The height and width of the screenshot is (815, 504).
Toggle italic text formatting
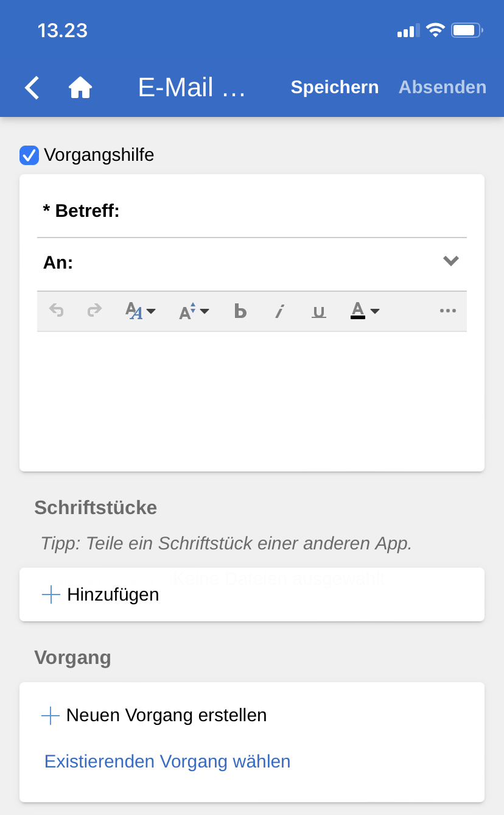pos(279,311)
